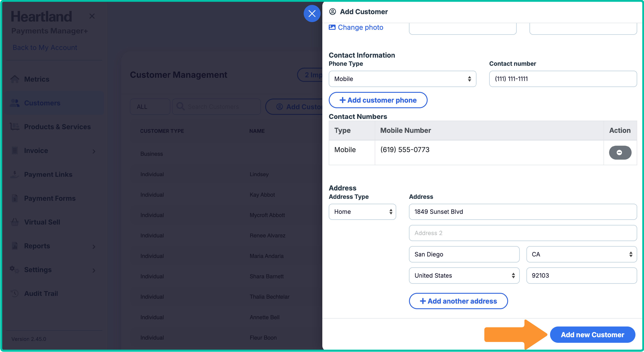This screenshot has height=352, width=644.
Task: Click the (619) 555-0773 table cell
Action: point(489,152)
